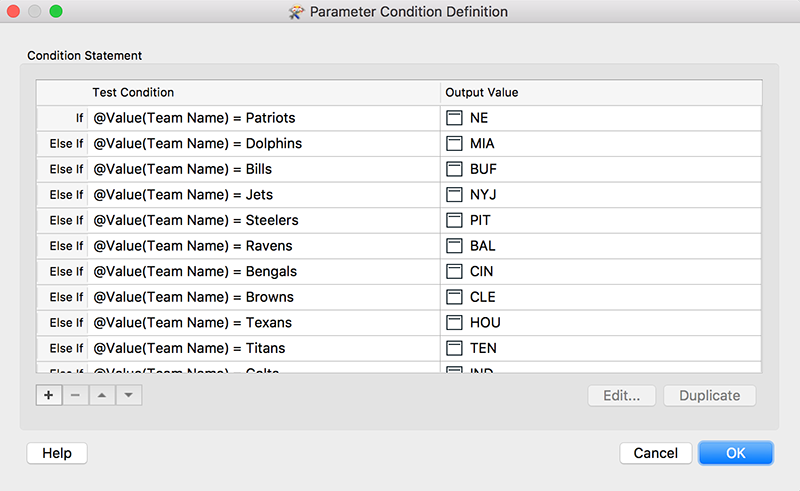Click the NYJ output value text
The image size is (800, 491).
483,194
